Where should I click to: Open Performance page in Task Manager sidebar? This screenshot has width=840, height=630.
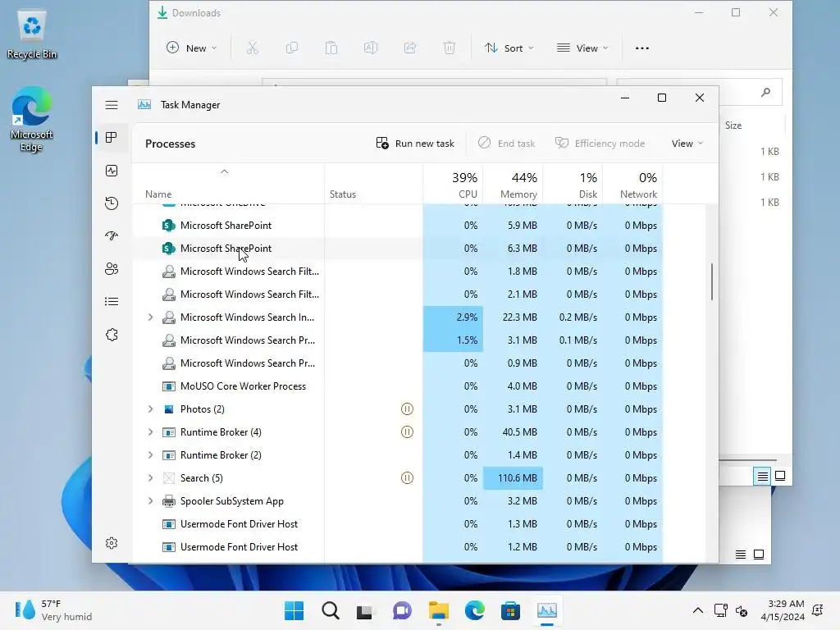point(112,171)
